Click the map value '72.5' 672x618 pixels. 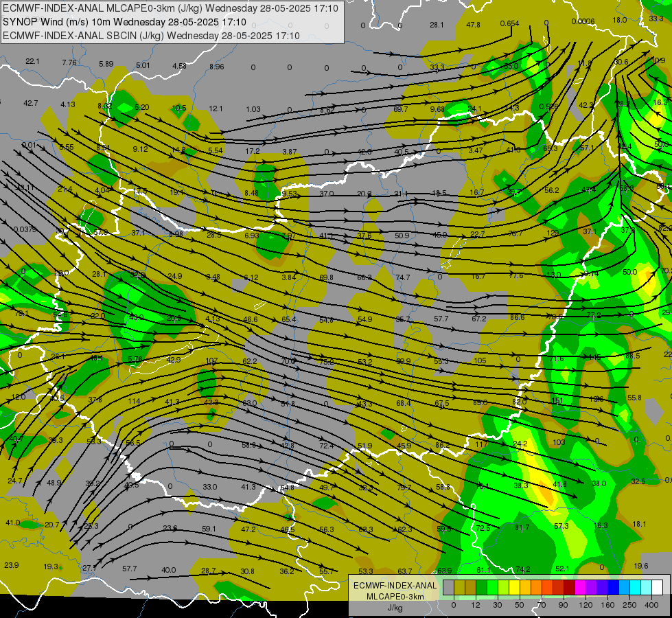[x=483, y=528]
